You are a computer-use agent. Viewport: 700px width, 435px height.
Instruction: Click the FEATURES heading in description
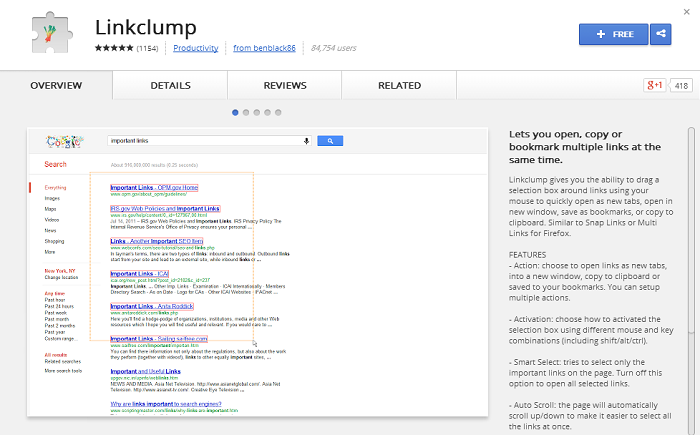click(527, 255)
